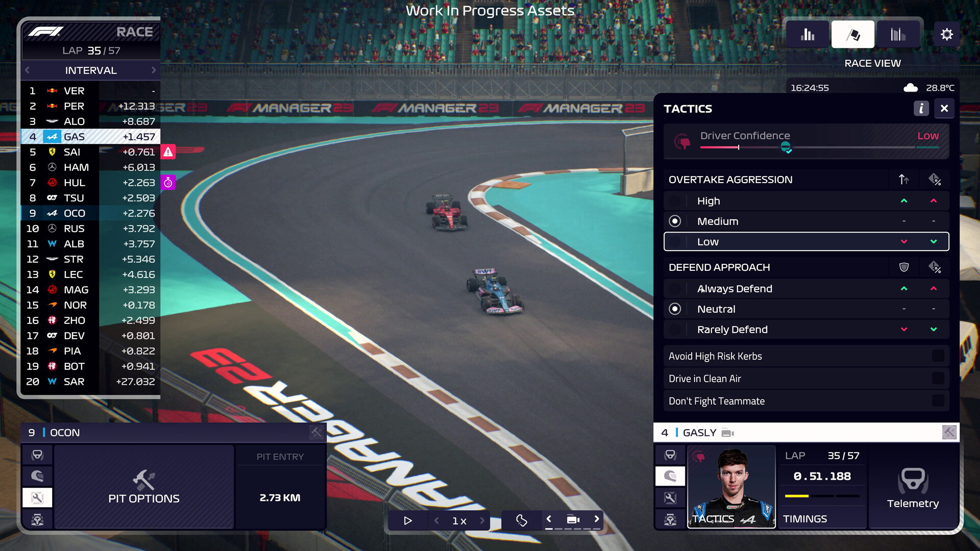Expand the race view panel selector
Screen dimensions: 980x551
click(852, 34)
